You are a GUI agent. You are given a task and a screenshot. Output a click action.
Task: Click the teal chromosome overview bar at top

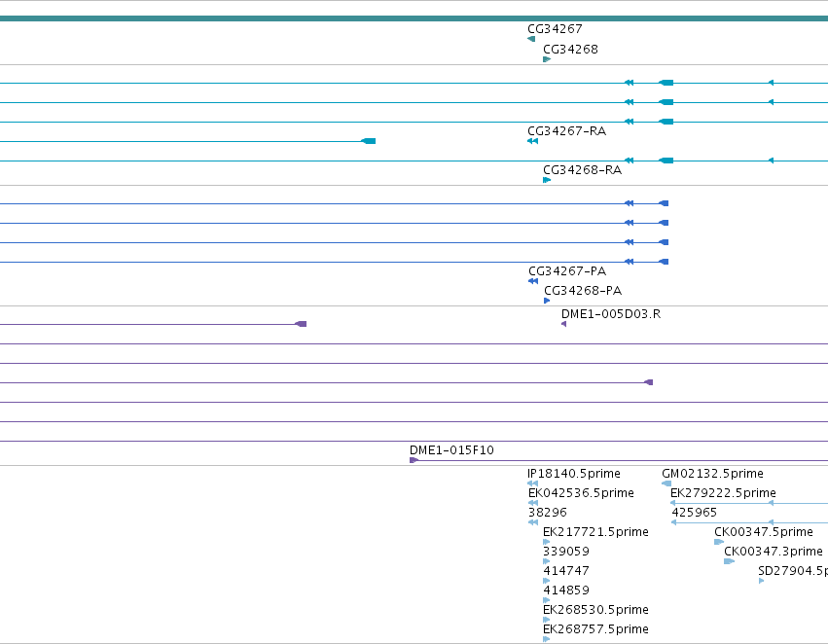click(x=414, y=19)
